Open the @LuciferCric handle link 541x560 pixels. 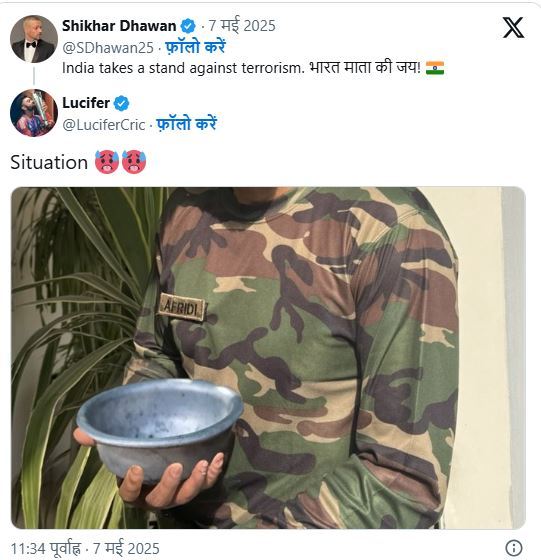(x=104, y=125)
